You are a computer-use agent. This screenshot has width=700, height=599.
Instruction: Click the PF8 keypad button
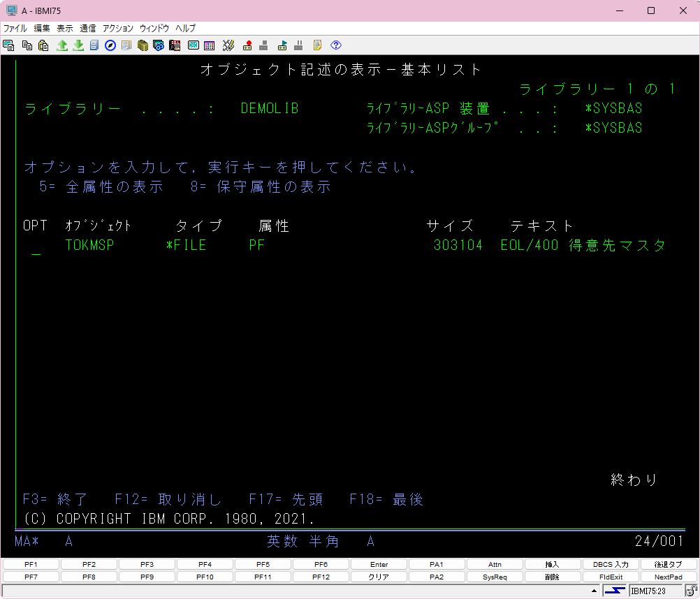coord(89,577)
